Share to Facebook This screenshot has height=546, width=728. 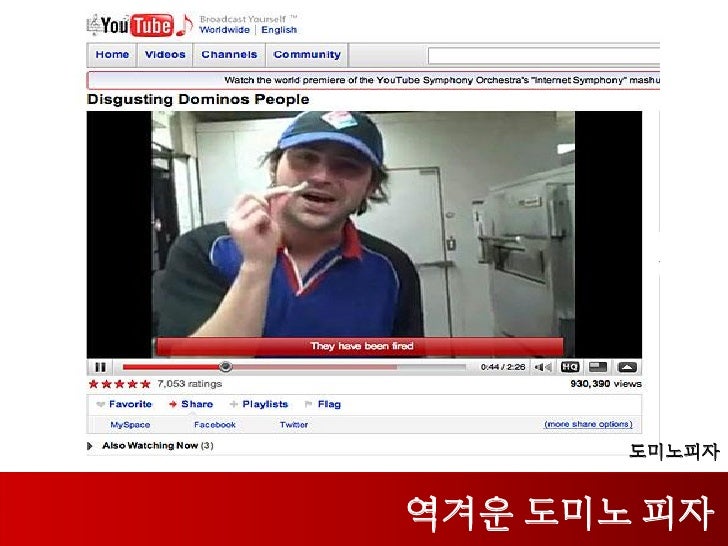214,425
